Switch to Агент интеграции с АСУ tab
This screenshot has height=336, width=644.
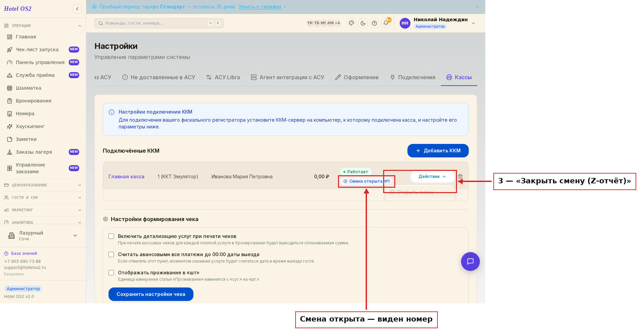(x=287, y=77)
